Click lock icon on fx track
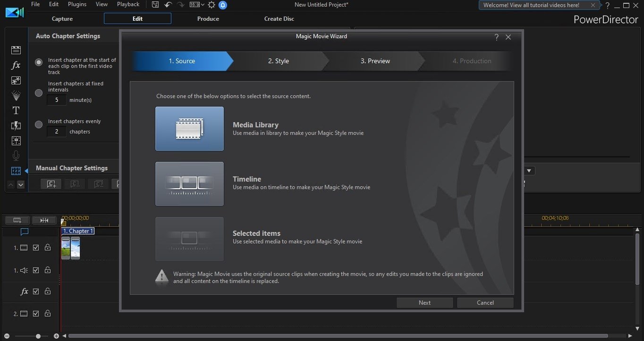 coord(48,291)
